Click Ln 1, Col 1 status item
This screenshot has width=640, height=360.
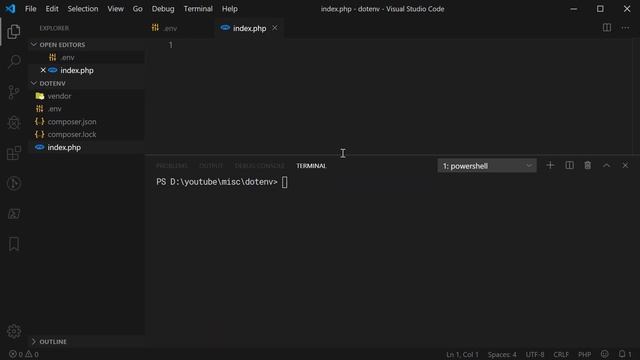pyautogui.click(x=462, y=354)
